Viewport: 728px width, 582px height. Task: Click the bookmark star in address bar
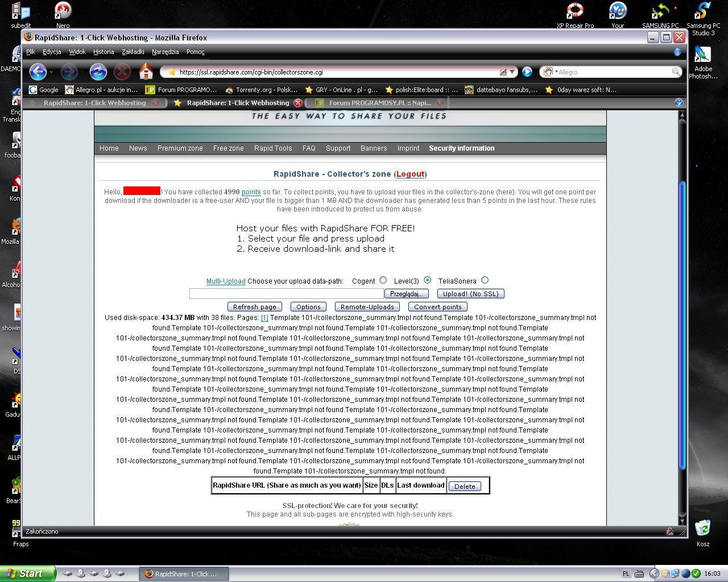point(171,72)
